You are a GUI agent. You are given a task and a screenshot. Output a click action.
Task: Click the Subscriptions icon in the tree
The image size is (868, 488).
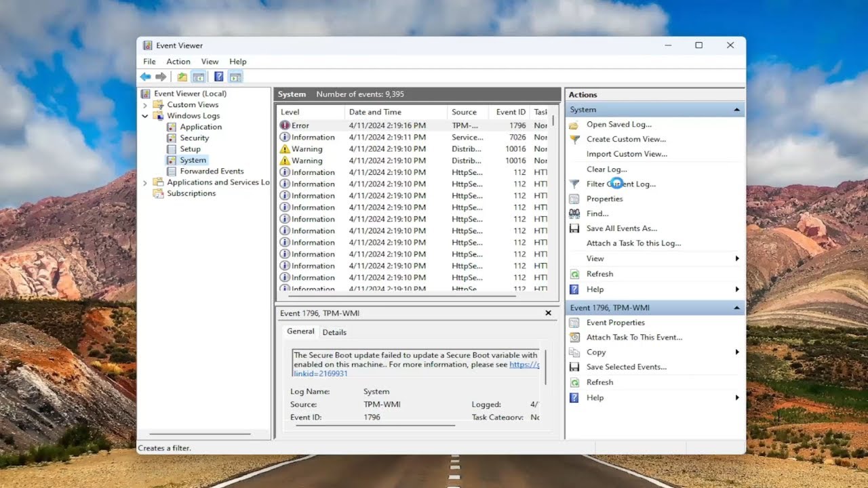[x=158, y=194]
